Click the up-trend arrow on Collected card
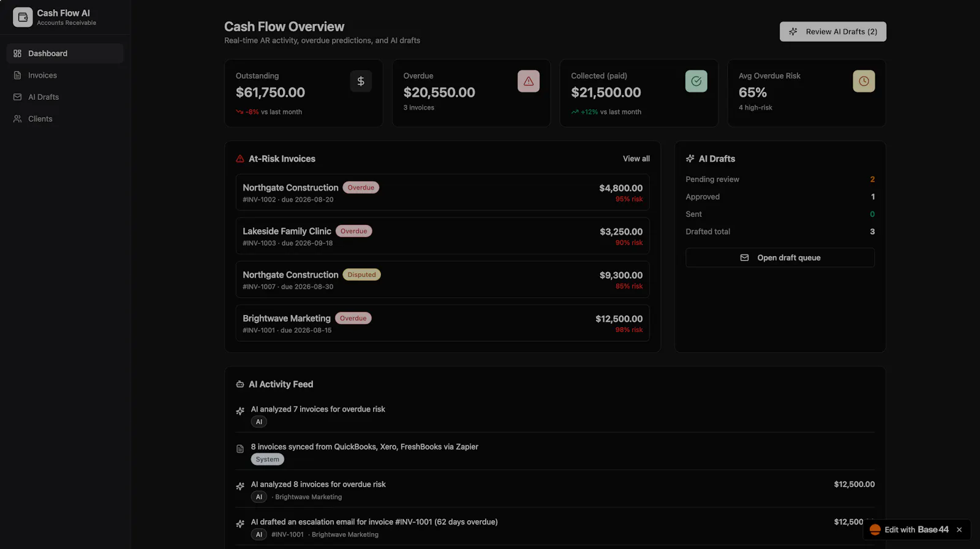This screenshot has height=549, width=980. [575, 112]
